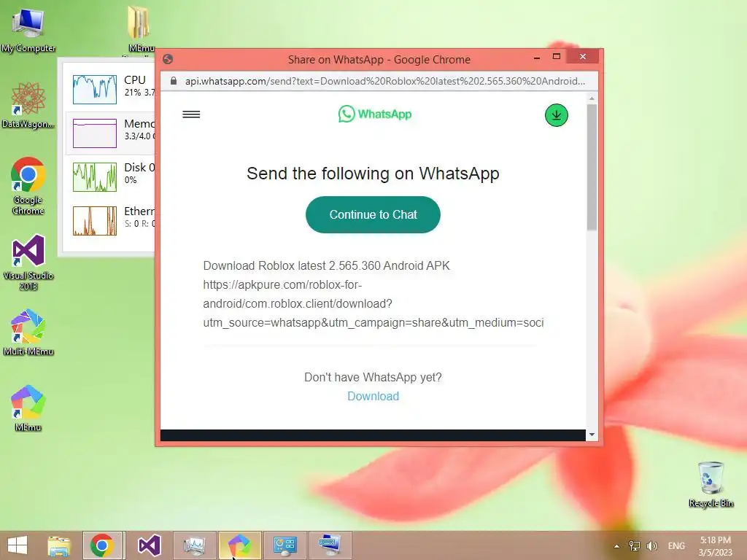Image resolution: width=747 pixels, height=560 pixels.
Task: Switch to Chrome in the taskbar
Action: [103, 545]
